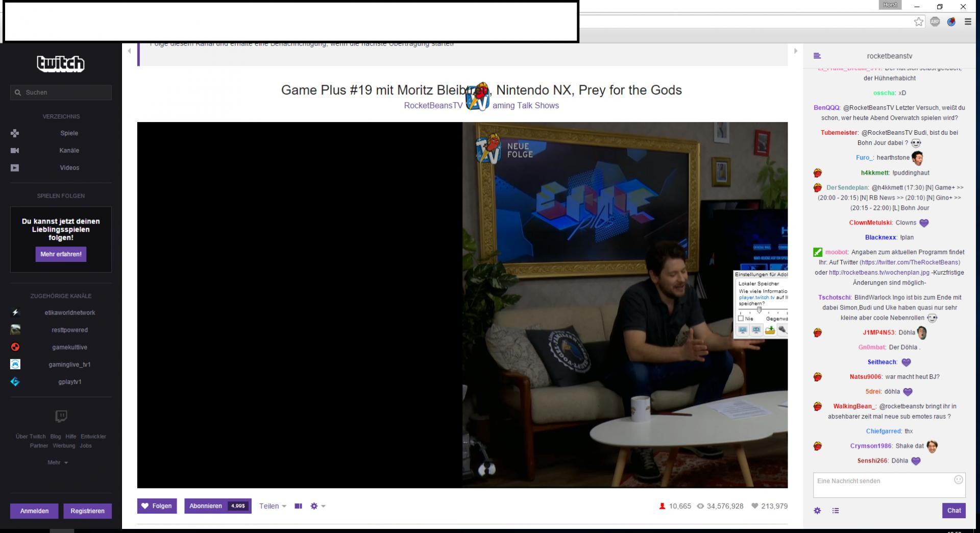
Task: Open the second monitor tab in Flash settings
Action: pos(756,330)
